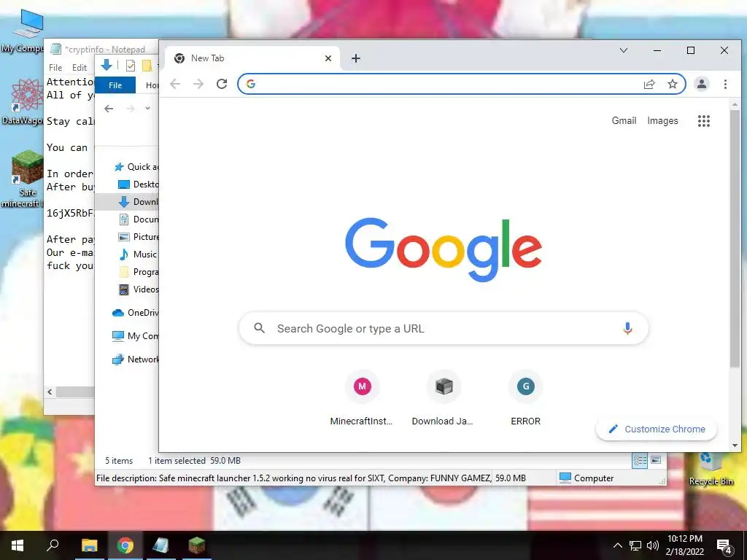747x560 pixels.
Task: Open the notification center icon
Action: tap(724, 545)
